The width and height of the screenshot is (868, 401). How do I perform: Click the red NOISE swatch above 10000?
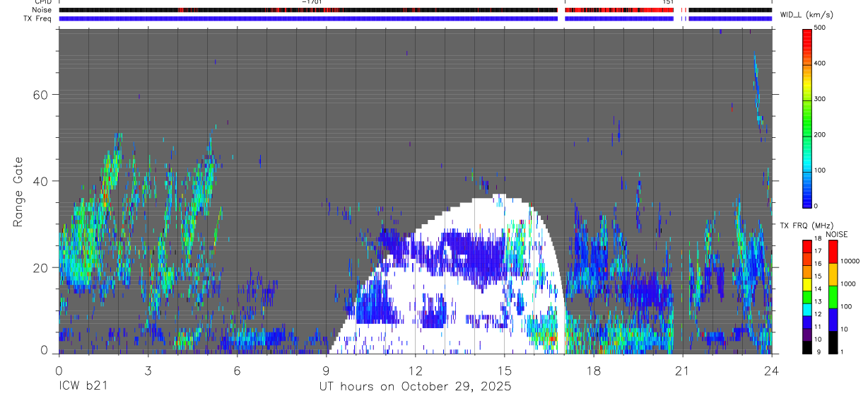point(833,252)
